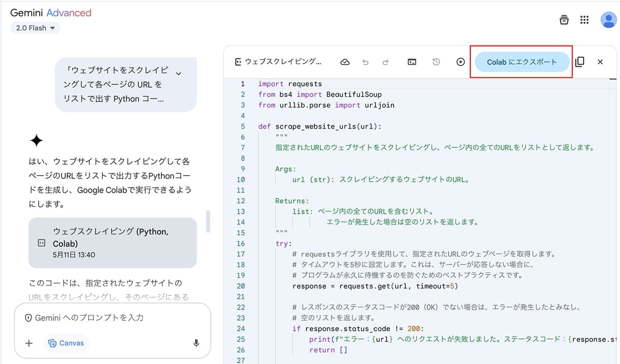The height and width of the screenshot is (364, 620).
Task: Click the Returns: docstring line
Action: (x=292, y=201)
